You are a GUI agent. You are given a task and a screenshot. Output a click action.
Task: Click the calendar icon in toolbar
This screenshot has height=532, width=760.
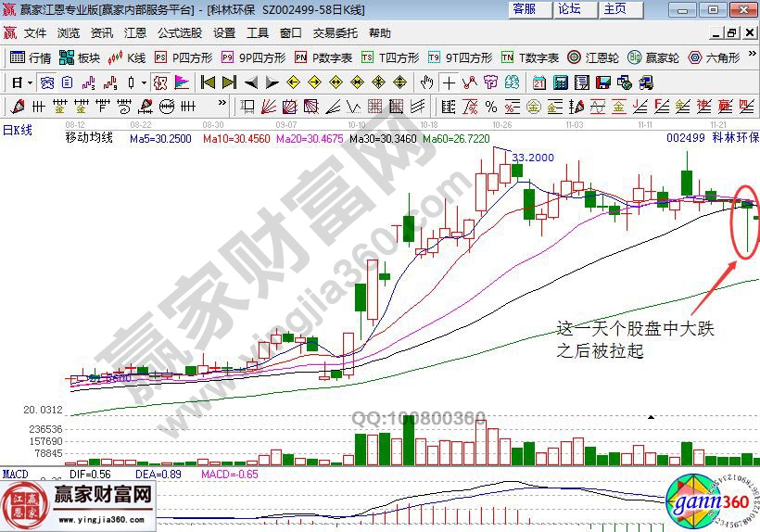pos(538,82)
